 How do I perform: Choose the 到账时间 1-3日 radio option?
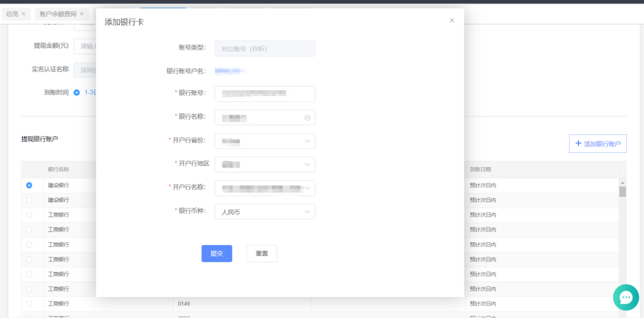[x=76, y=92]
